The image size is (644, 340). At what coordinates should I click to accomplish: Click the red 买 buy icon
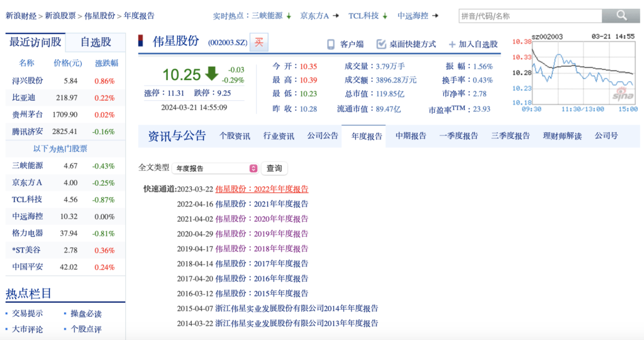[x=258, y=43]
